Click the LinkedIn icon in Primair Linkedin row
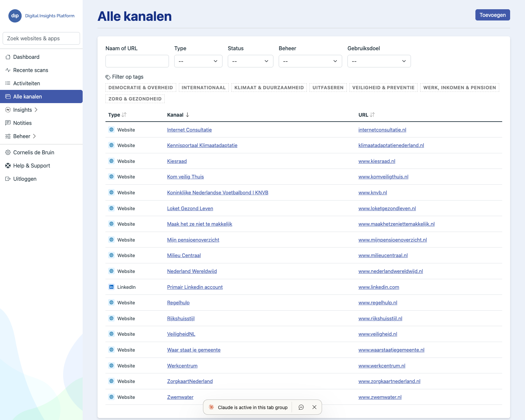 [111, 287]
